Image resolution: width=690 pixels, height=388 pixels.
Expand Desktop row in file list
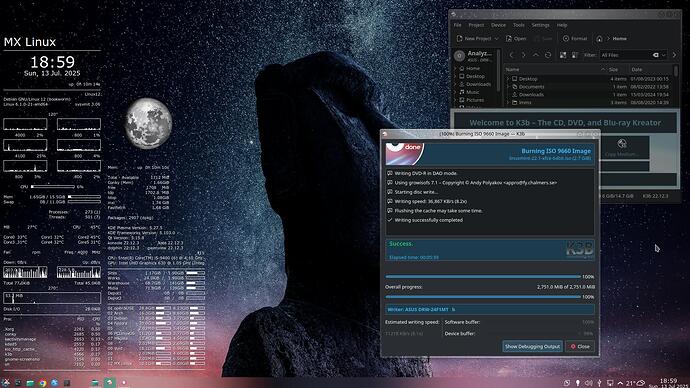coord(508,79)
